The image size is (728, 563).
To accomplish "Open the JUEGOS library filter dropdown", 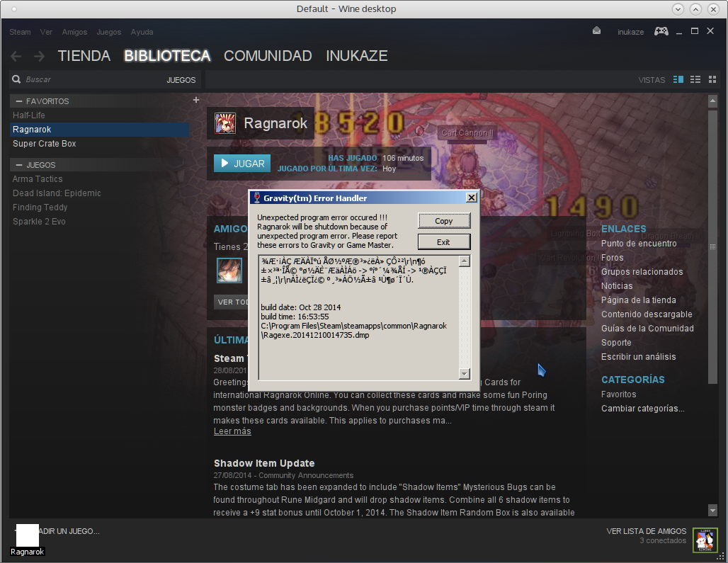I will (181, 80).
